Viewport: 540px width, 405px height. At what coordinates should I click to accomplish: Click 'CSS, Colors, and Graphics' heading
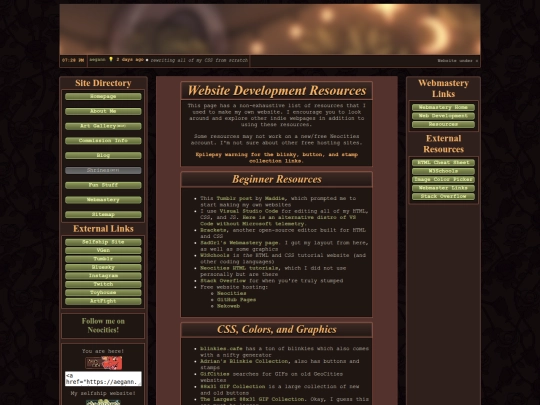pyautogui.click(x=277, y=330)
